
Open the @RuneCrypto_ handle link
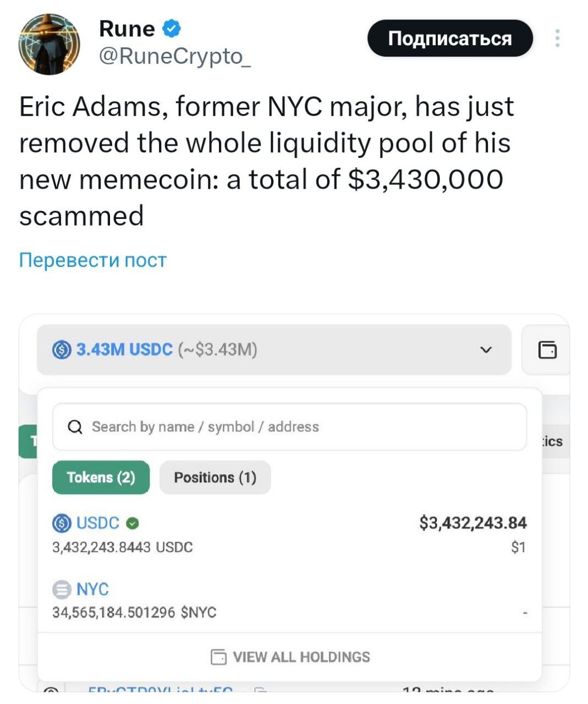coord(174,56)
